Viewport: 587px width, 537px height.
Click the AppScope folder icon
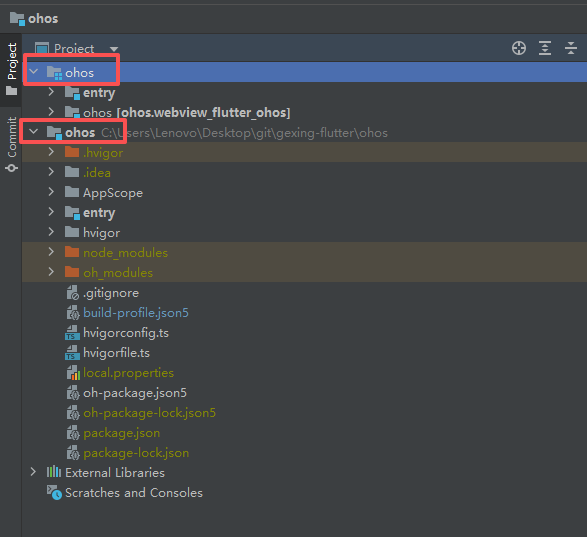coord(72,192)
